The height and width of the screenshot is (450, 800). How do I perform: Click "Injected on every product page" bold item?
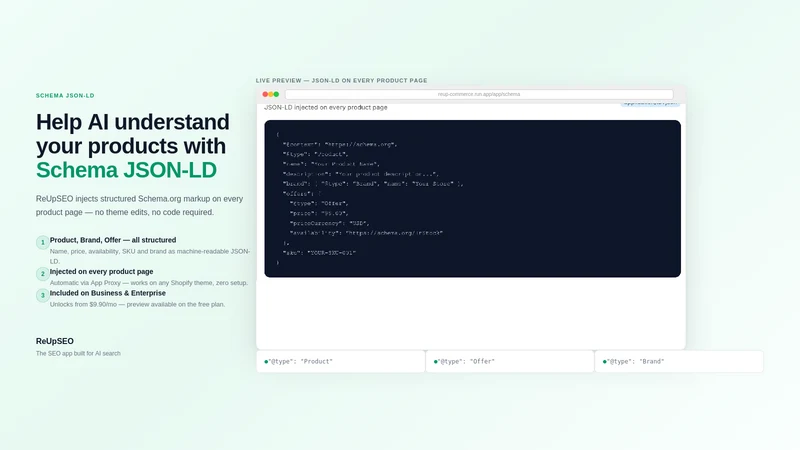pos(101,271)
